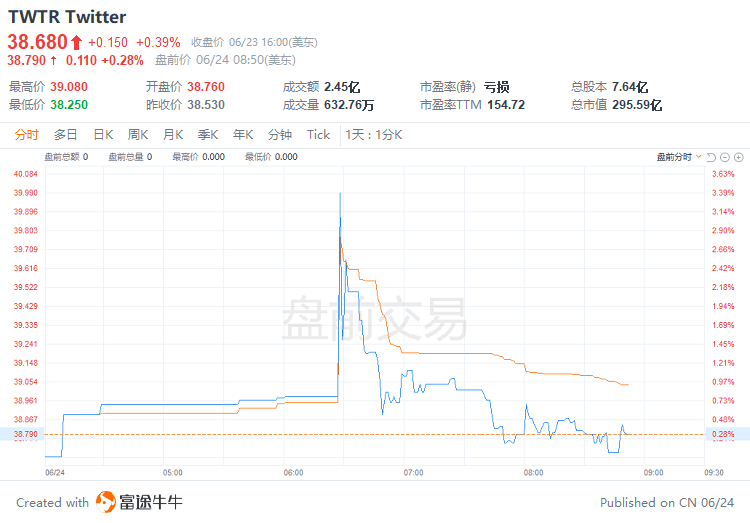The width and height of the screenshot is (750, 523).
Task: Zoom in chart with plus icon
Action: [x=739, y=157]
